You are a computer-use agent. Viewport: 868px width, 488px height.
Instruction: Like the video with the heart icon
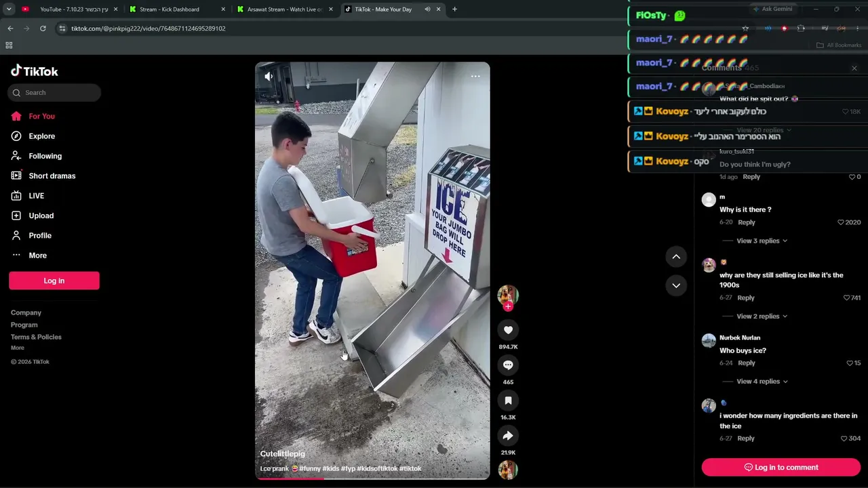click(x=508, y=330)
